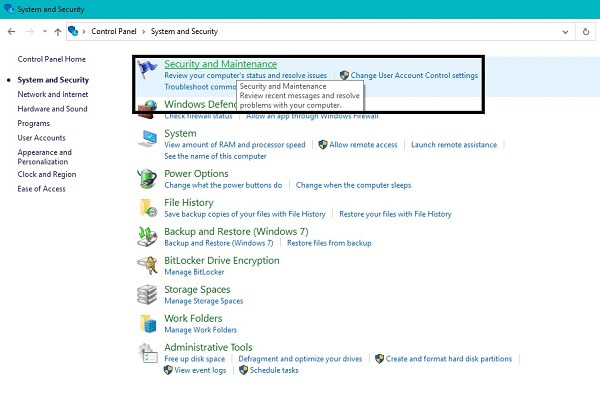This screenshot has height=396, width=600.
Task: Click the Power Options battery icon
Action: tap(147, 179)
